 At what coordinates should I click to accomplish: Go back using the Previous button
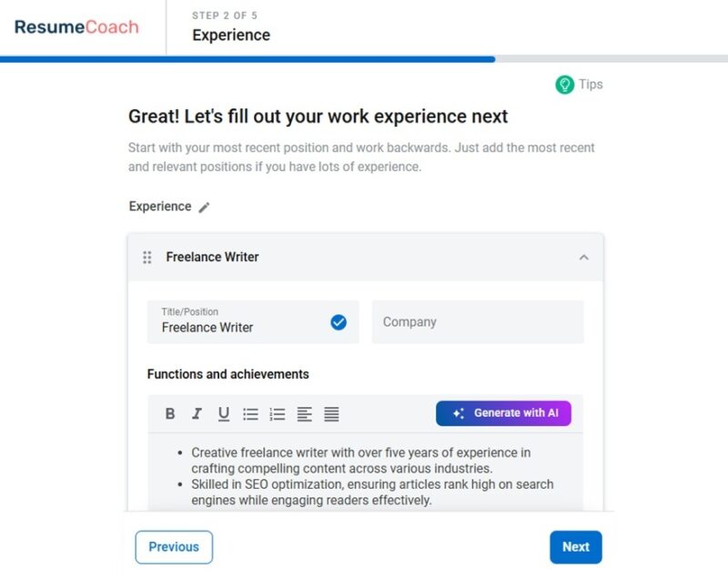click(x=174, y=547)
